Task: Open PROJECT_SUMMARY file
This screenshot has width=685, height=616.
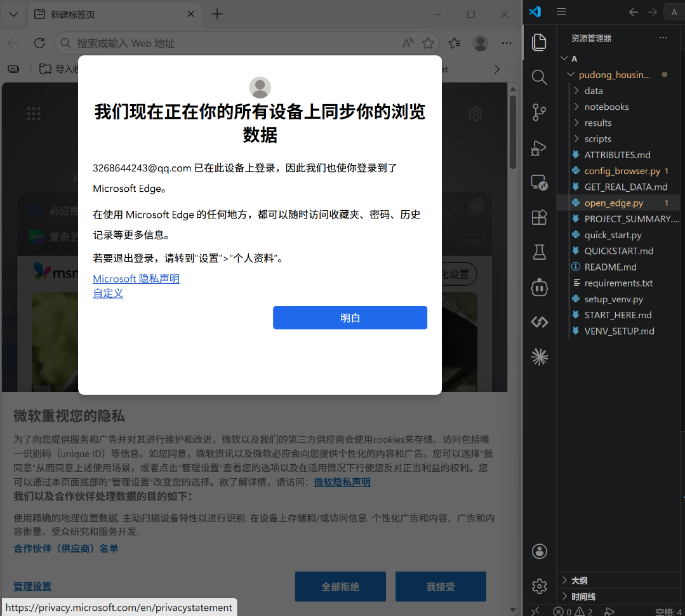Action: coord(632,219)
